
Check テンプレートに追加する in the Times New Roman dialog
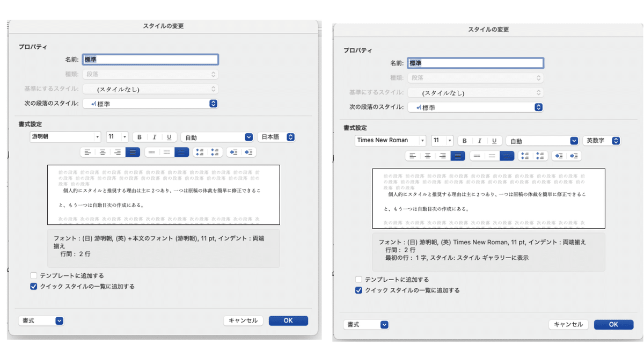[358, 280]
